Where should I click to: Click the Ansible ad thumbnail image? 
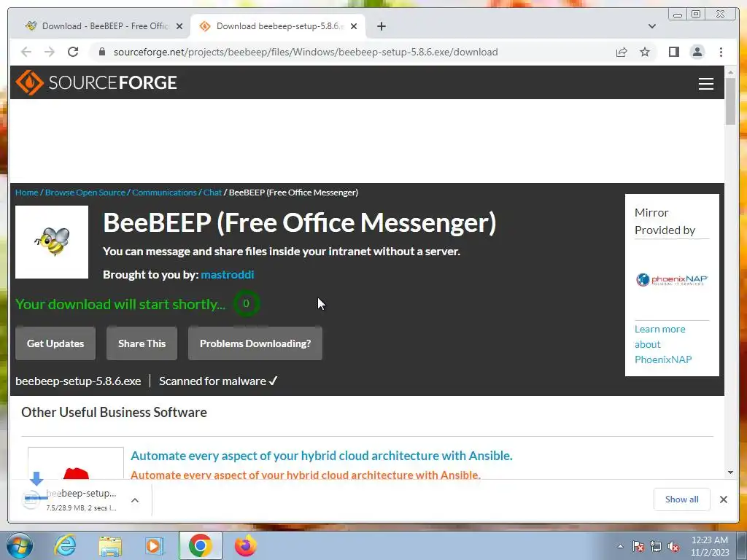click(x=76, y=463)
